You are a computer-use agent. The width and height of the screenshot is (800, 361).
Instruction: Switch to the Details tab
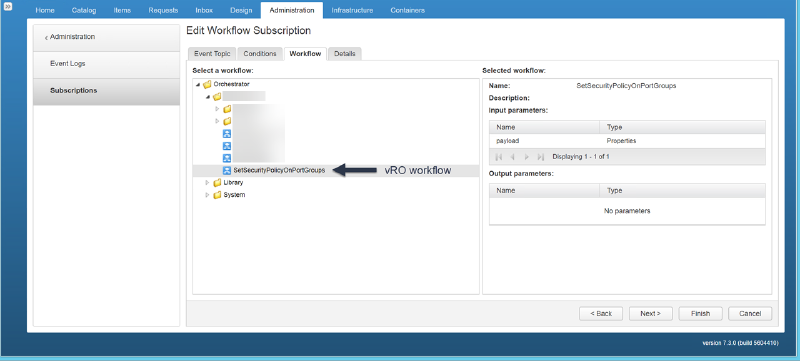click(x=345, y=54)
